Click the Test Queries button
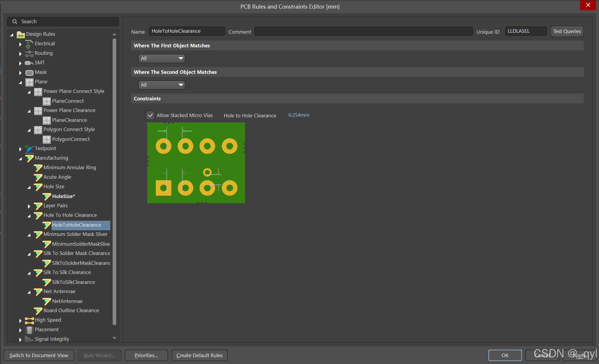 (x=567, y=31)
